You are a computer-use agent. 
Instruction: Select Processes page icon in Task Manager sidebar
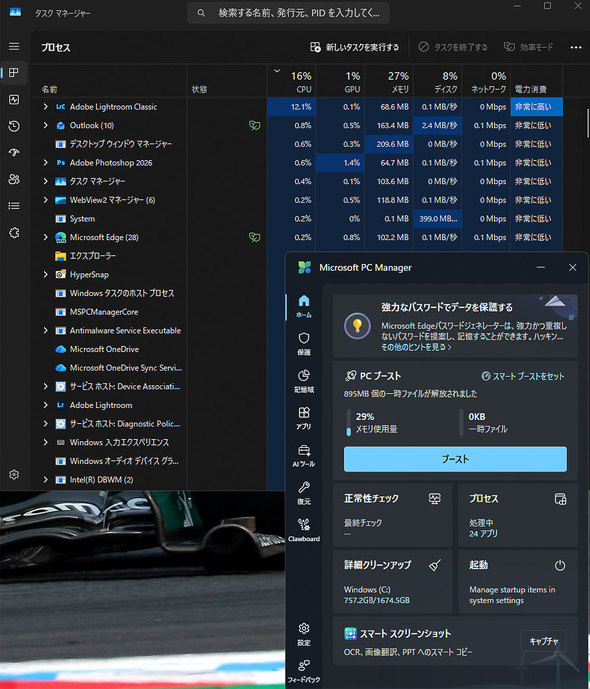point(14,73)
